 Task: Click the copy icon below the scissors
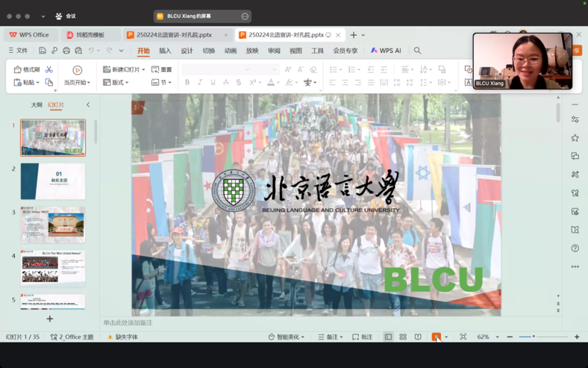click(x=49, y=82)
